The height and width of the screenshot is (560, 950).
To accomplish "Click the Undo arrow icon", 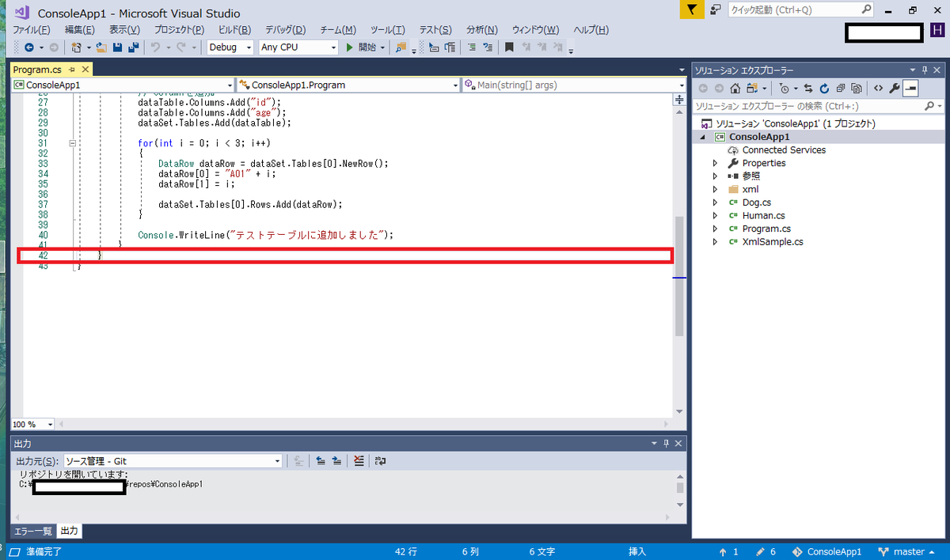I will click(x=156, y=47).
